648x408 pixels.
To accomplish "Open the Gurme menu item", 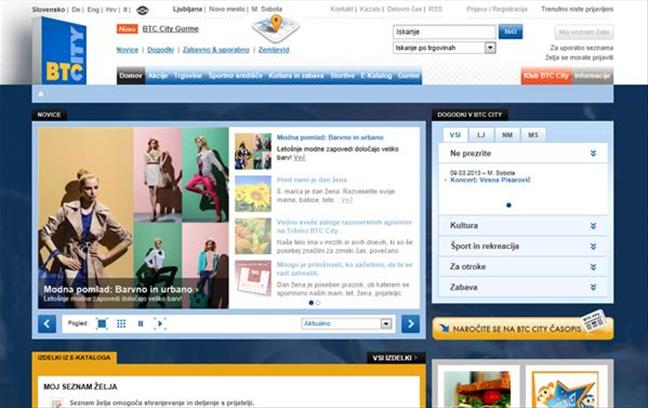I will pyautogui.click(x=408, y=76).
